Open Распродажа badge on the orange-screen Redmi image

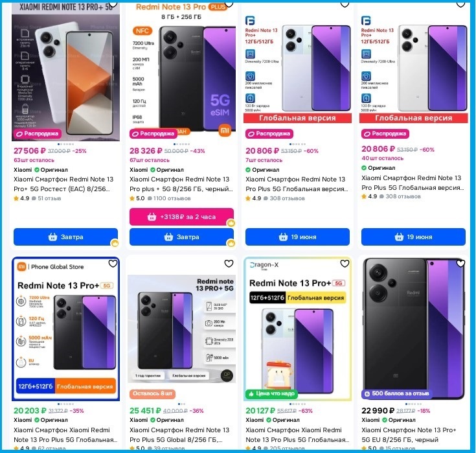(38, 134)
